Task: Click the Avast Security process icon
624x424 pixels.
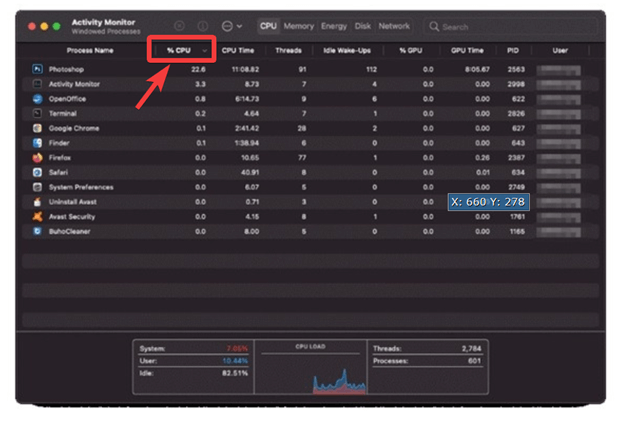Action: click(37, 217)
